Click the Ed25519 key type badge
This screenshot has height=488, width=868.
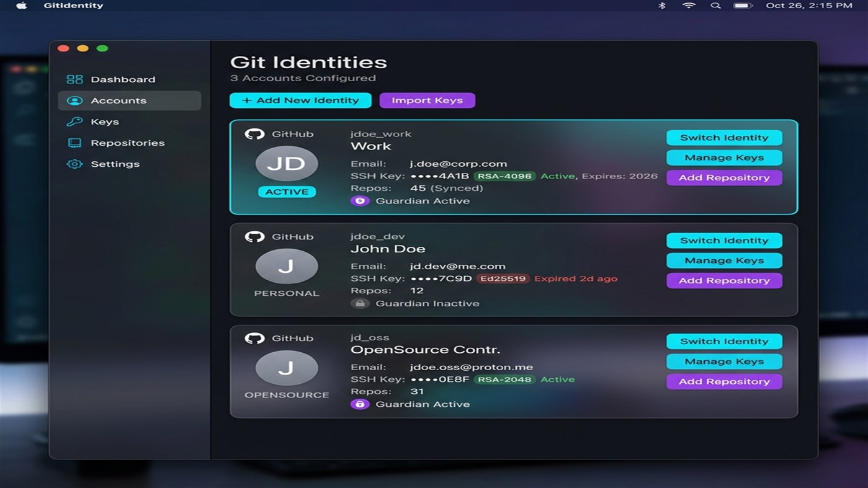(503, 278)
